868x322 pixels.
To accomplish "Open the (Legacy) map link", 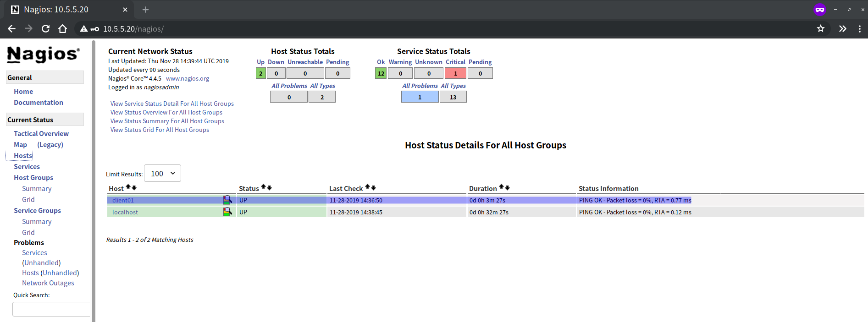I will (x=50, y=145).
